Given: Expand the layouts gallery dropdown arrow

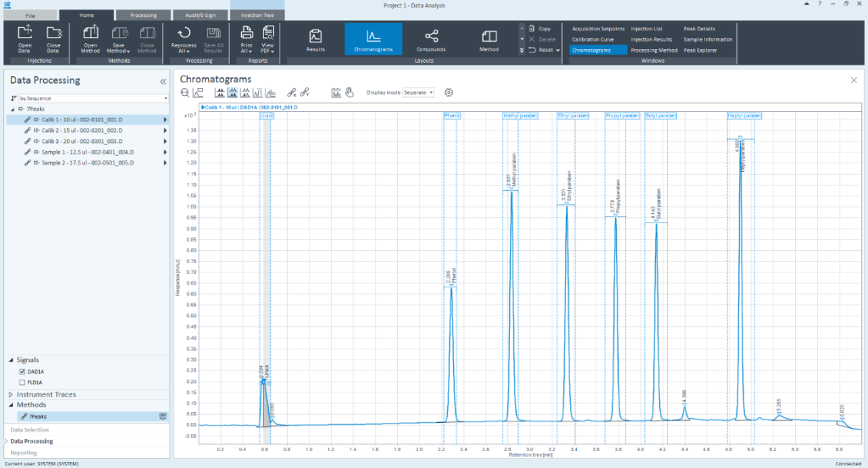Looking at the screenshot, I should click(x=522, y=50).
